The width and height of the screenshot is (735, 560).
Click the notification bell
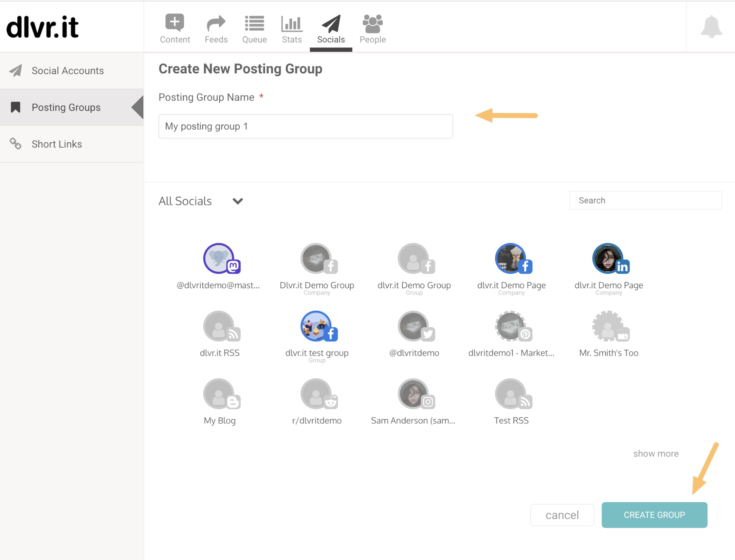[711, 26]
